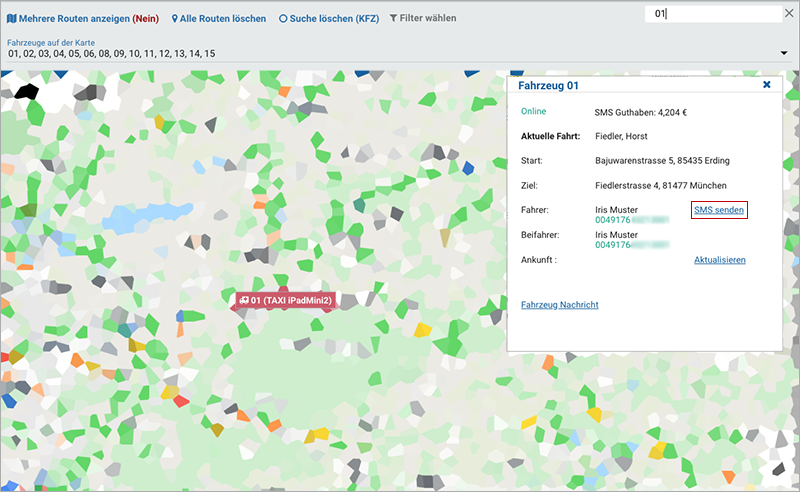
Task: Click the green Online status text
Action: click(533, 111)
